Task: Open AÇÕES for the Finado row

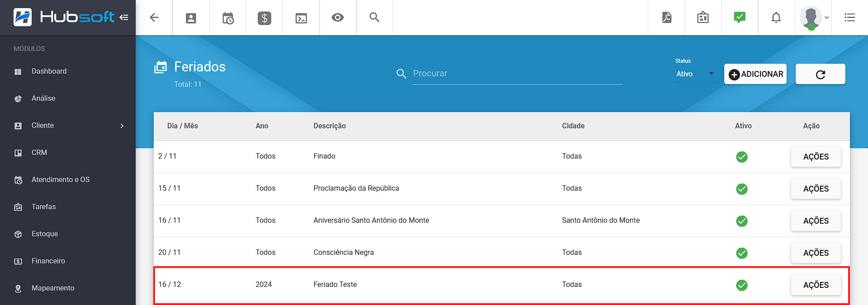Action: pos(816,157)
